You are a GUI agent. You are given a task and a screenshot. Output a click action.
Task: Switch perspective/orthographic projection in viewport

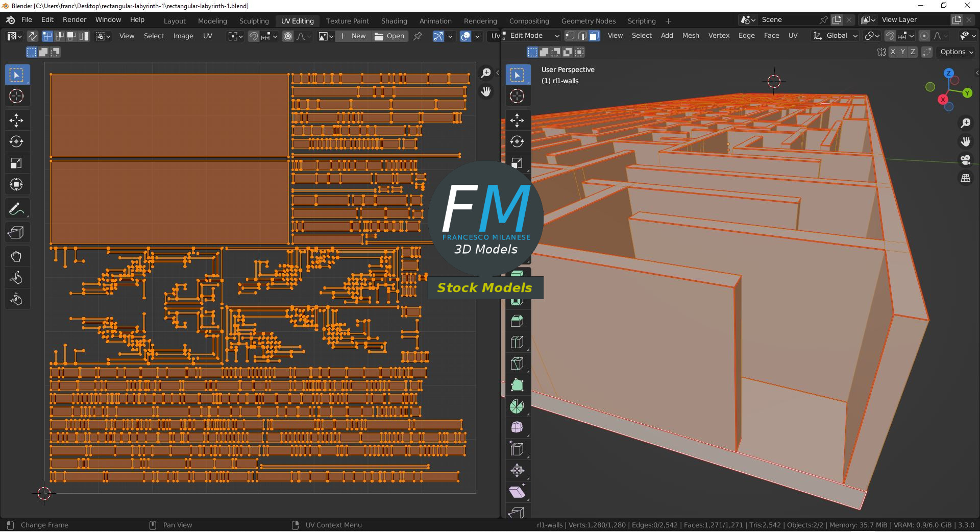966,178
